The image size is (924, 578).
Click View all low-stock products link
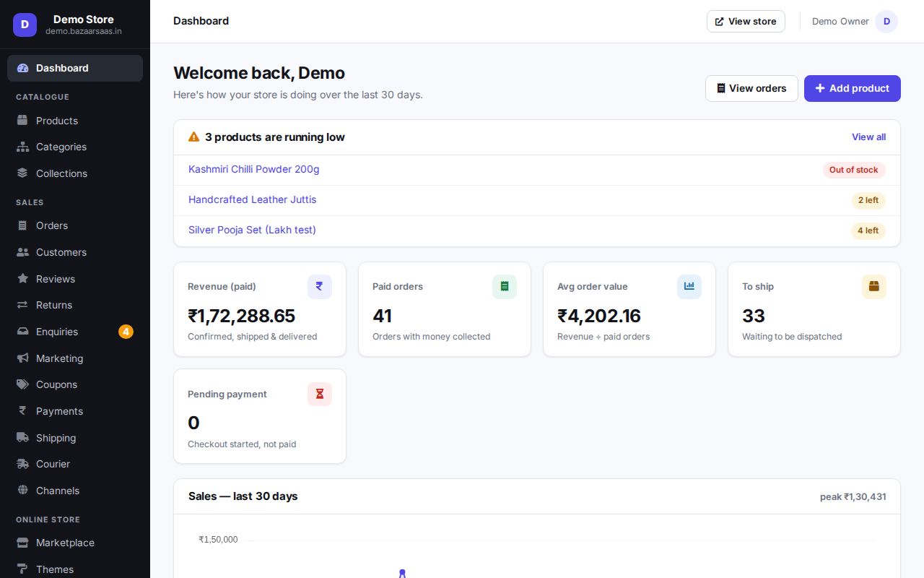(868, 137)
